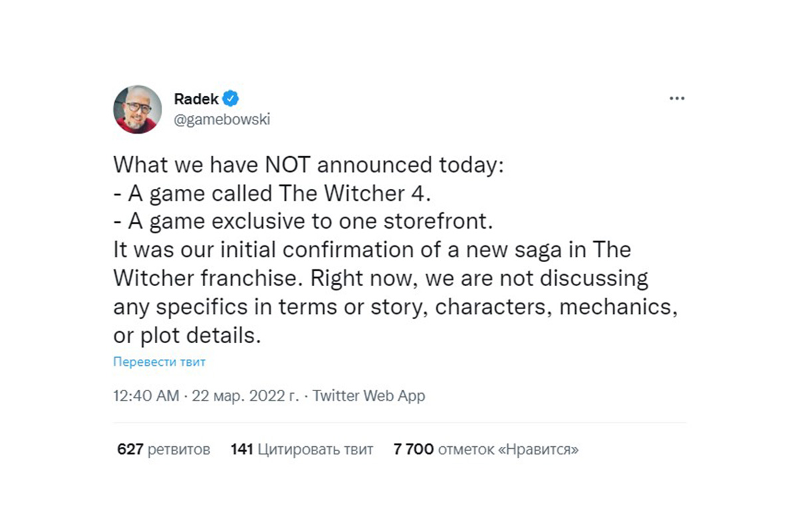Viewport: 798px width, 532px height.
Task: Click the Перевести твит translate link
Action: pos(159,362)
